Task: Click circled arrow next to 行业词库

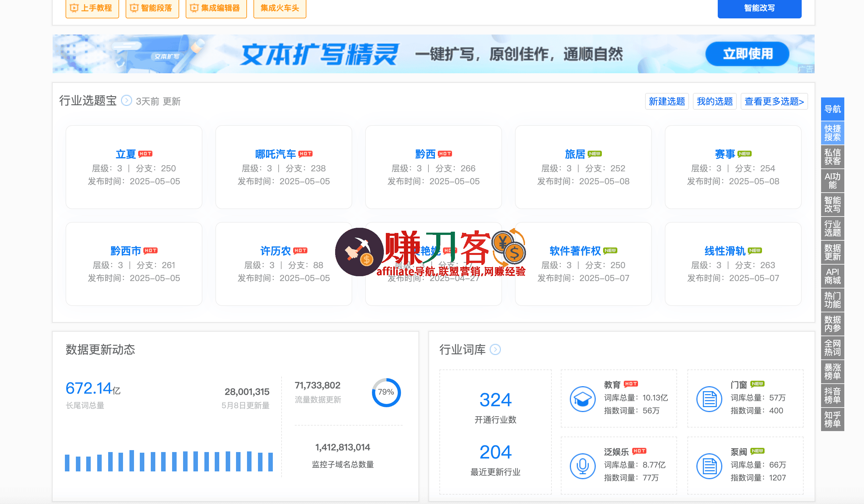Action: (495, 350)
